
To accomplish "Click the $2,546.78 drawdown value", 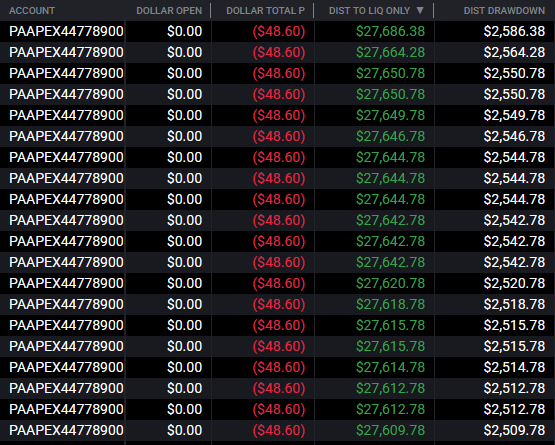I will click(x=514, y=136).
